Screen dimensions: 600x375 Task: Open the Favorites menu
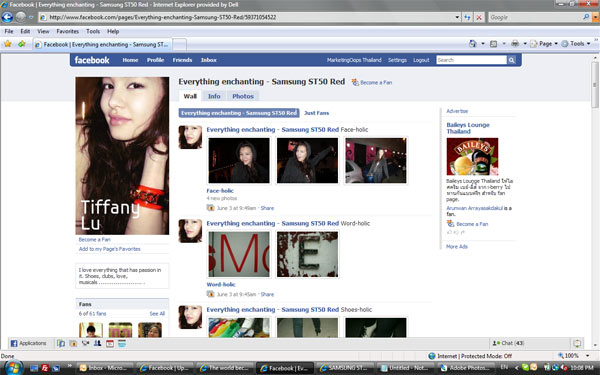[x=68, y=31]
